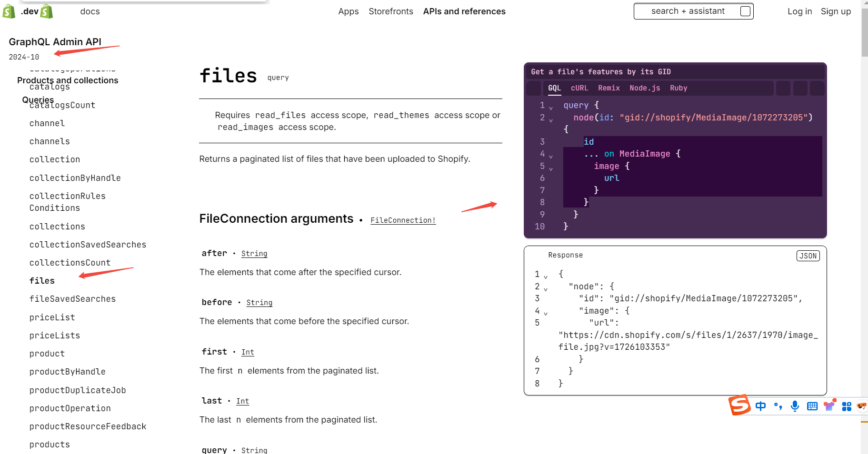Go to the docs home link

coord(90,11)
